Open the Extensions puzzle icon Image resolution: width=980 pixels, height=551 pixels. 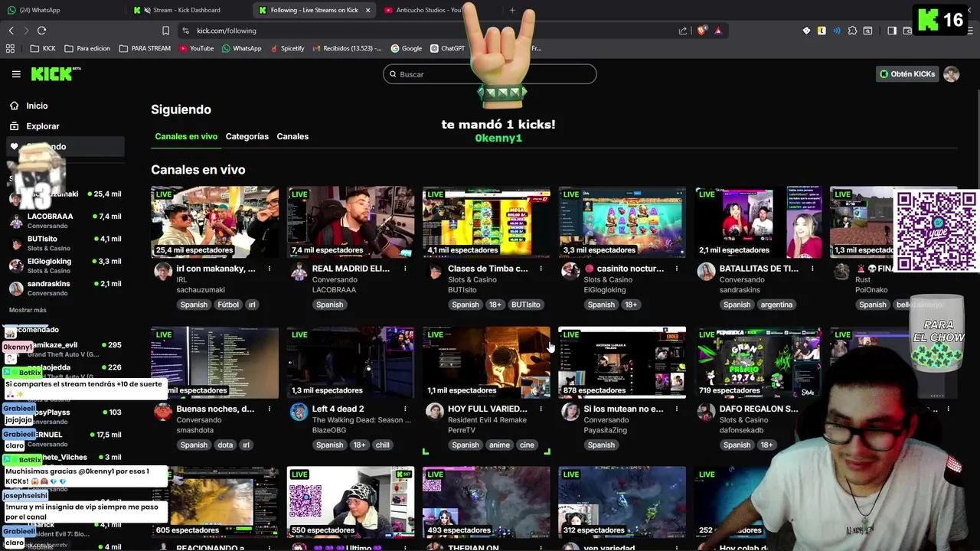coord(852,31)
